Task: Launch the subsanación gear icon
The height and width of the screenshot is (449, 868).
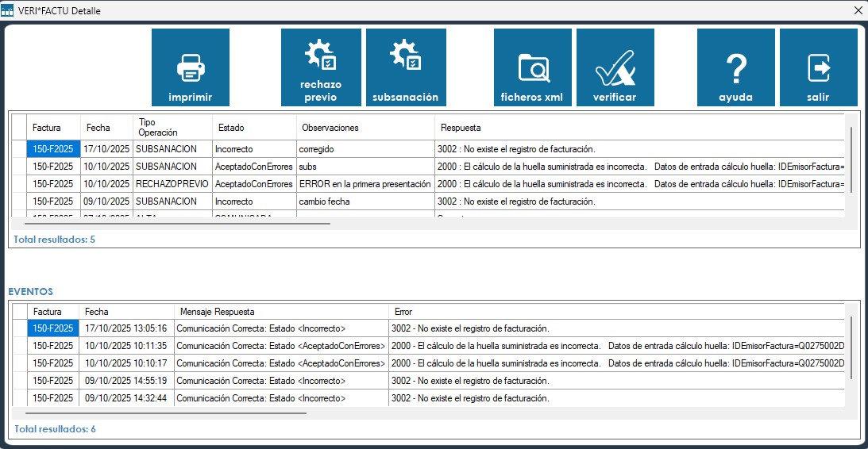Action: coord(406,67)
